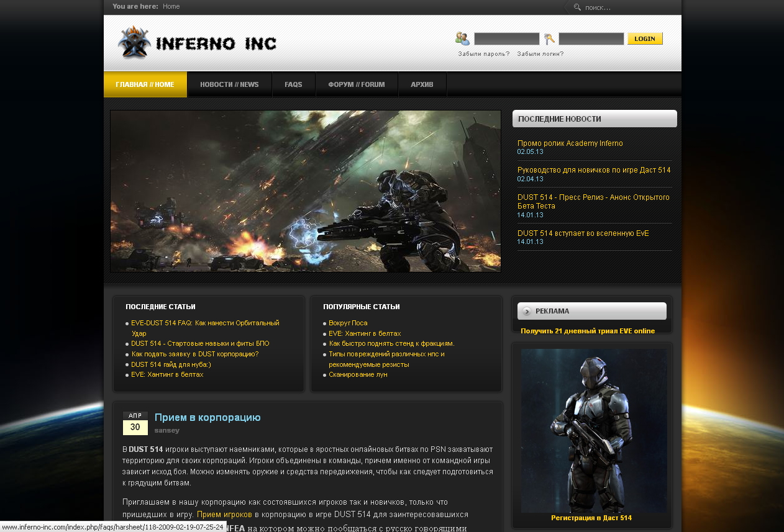Open DUST 514 вступает во вселенную EvE

click(583, 233)
